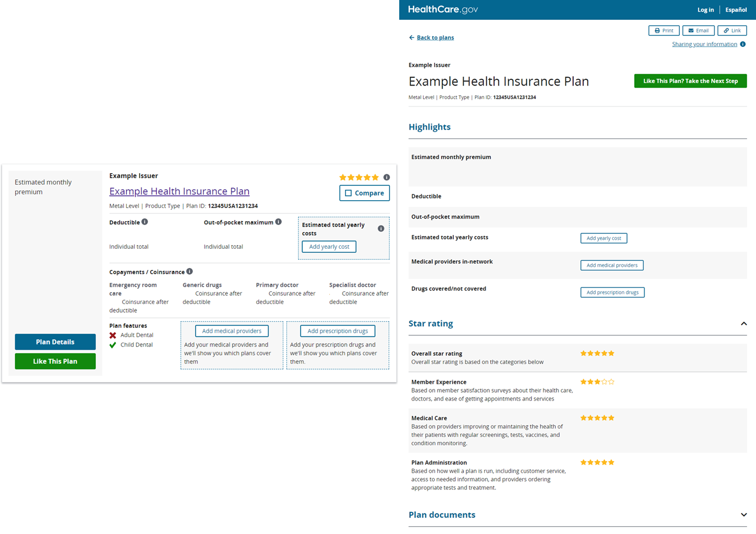
Task: Click the info icon beside Deductible
Action: coord(144,222)
